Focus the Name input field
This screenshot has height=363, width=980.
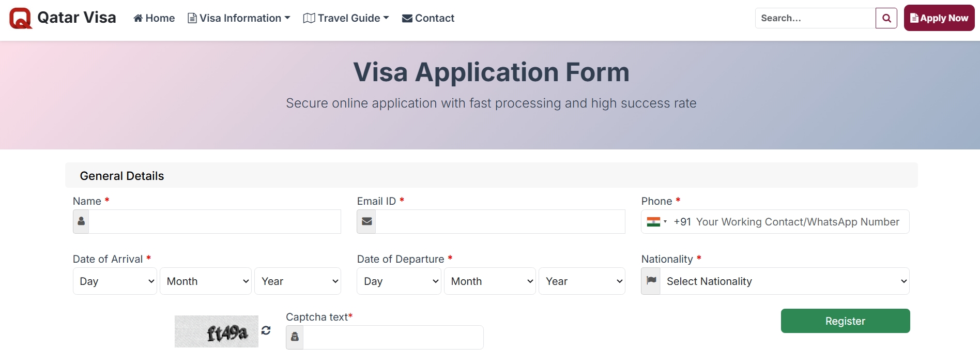[215, 221]
